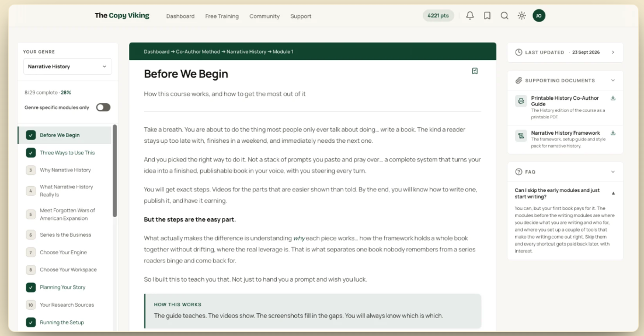Open Support page

pos(301,16)
